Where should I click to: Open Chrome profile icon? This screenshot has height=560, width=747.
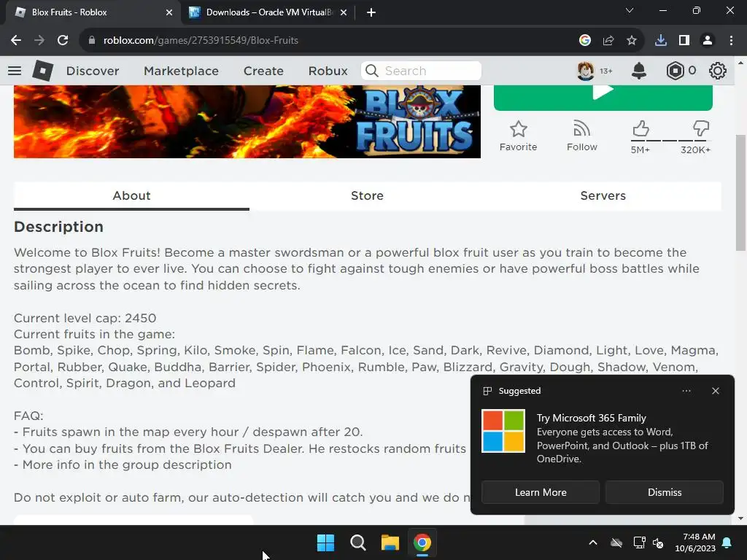[708, 41]
